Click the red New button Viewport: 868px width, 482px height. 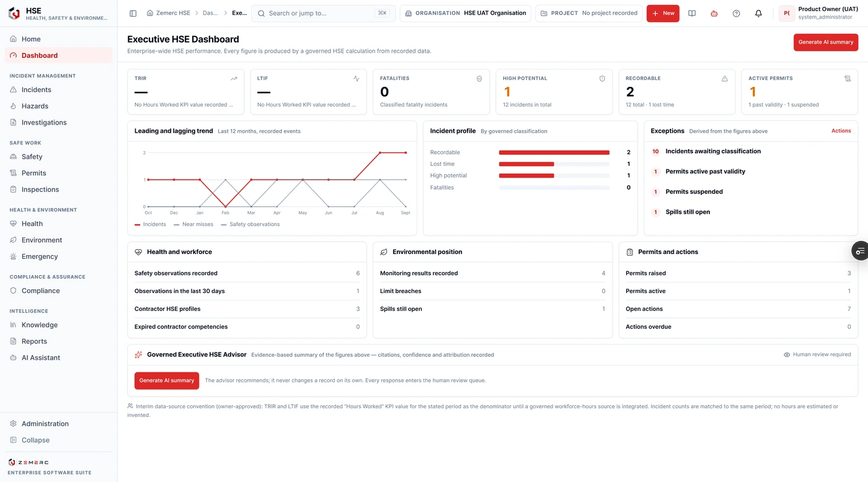point(663,13)
